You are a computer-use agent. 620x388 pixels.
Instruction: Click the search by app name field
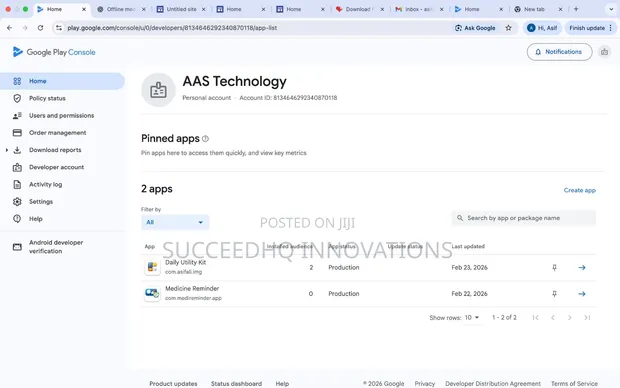524,218
